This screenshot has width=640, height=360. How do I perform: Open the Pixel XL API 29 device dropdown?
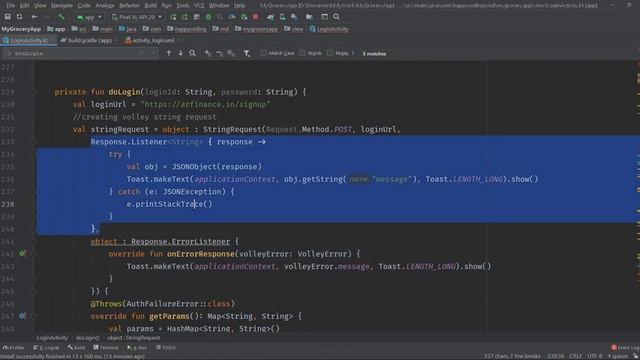point(137,17)
